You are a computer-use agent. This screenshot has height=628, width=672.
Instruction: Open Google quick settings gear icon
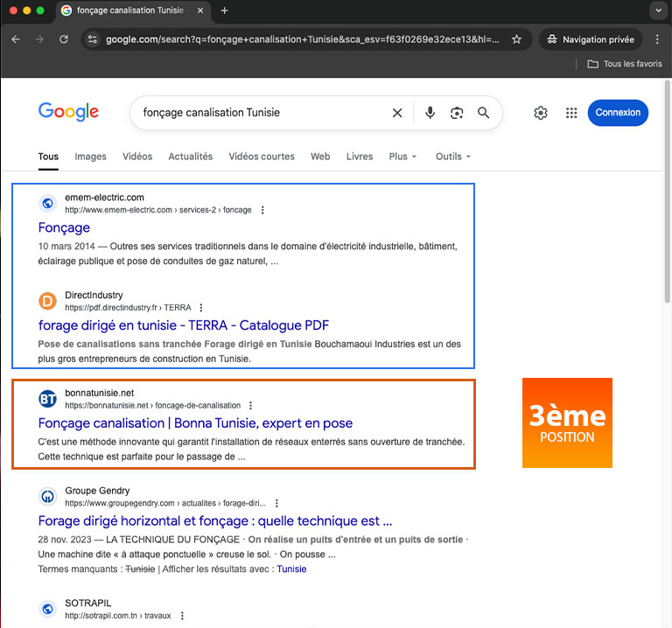coord(541,113)
